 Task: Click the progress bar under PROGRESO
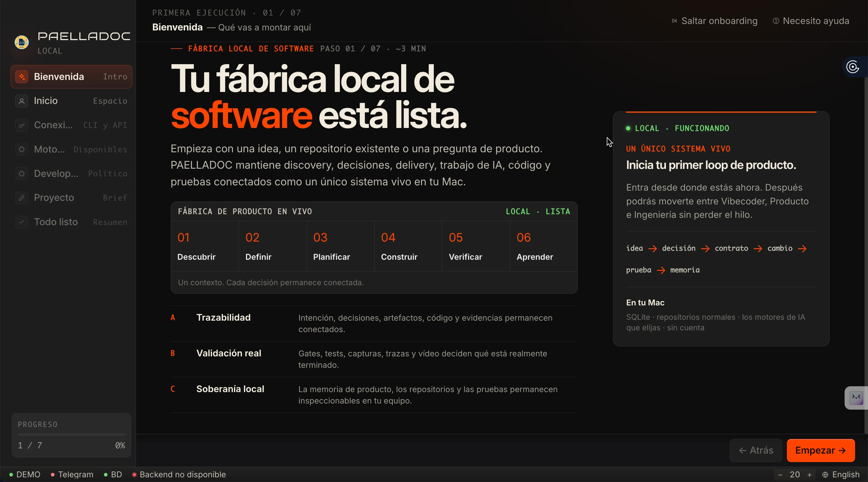coord(71,435)
